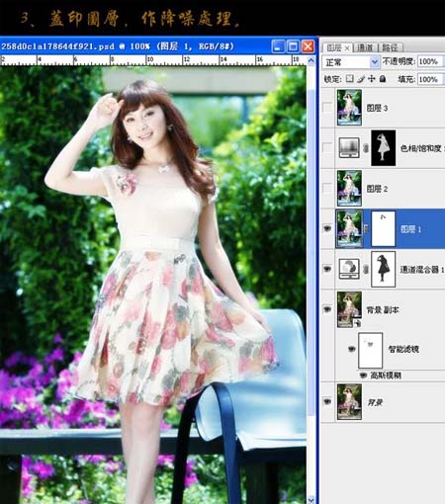Hide the 背景 layer with its eye icon

click(327, 401)
